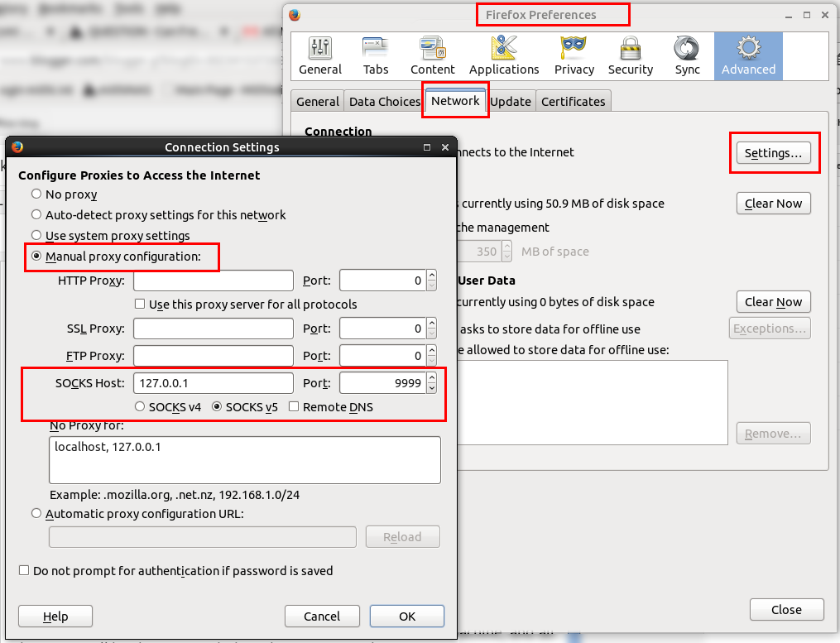The height and width of the screenshot is (643, 840).
Task: Open the Content preferences pane
Action: [x=432, y=55]
